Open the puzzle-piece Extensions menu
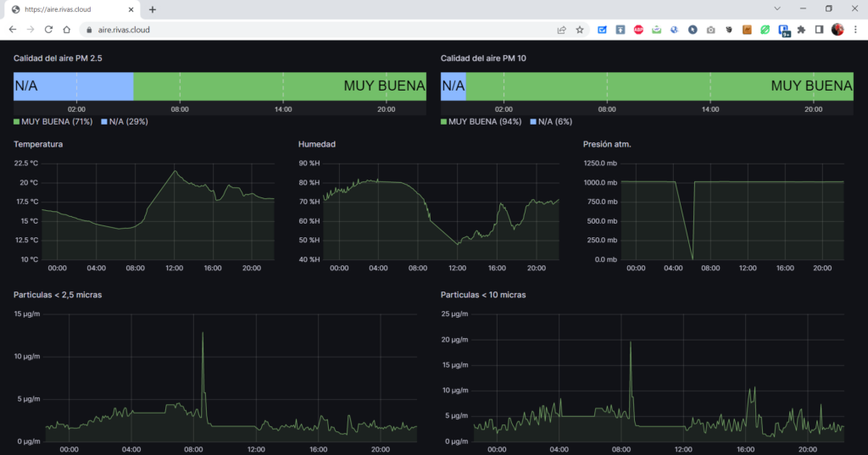 (x=801, y=29)
